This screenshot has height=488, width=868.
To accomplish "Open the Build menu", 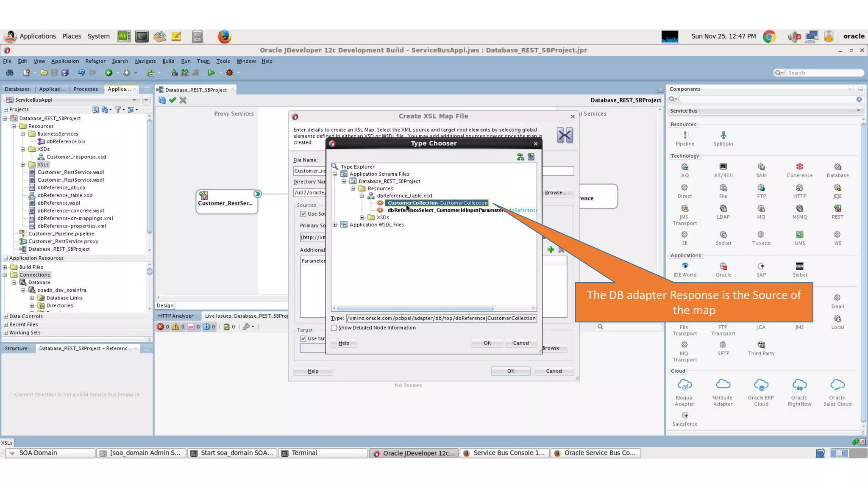I will tap(168, 61).
